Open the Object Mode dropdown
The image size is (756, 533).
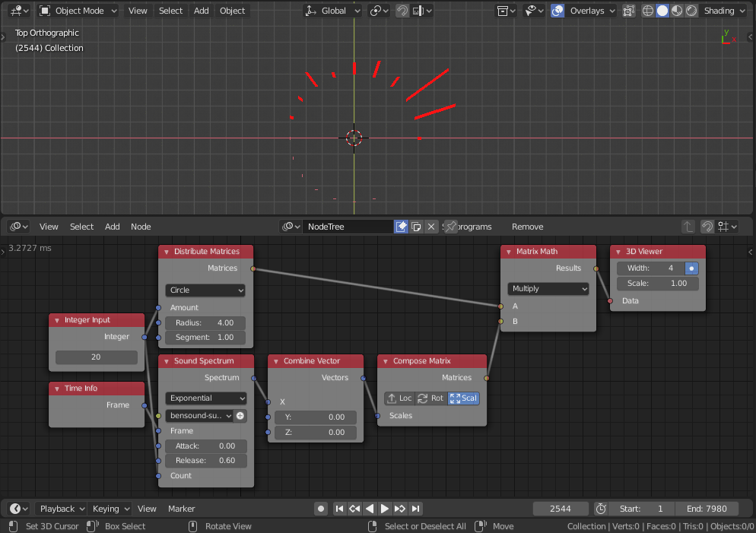click(x=76, y=11)
